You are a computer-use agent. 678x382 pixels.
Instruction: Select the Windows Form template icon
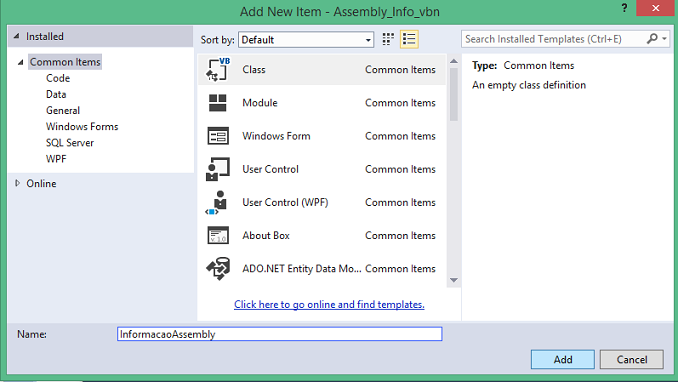(x=218, y=136)
